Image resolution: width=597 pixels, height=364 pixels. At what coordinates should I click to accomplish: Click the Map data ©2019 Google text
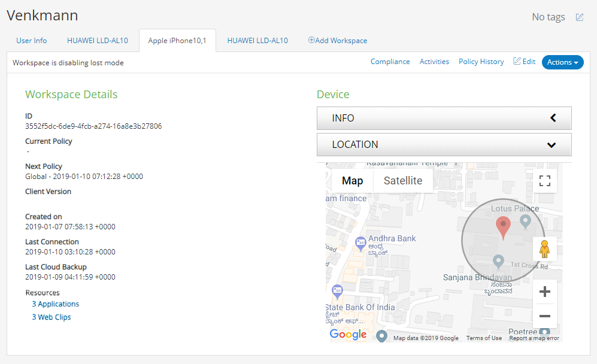click(x=426, y=338)
